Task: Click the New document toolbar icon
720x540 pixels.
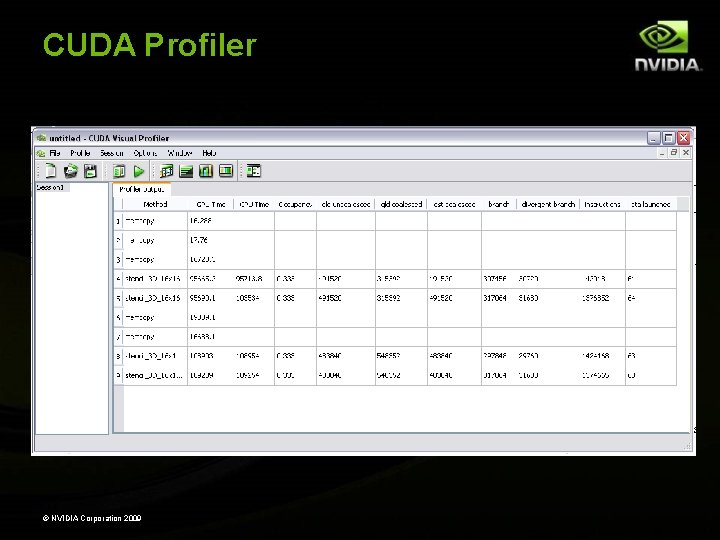Action: (x=50, y=171)
